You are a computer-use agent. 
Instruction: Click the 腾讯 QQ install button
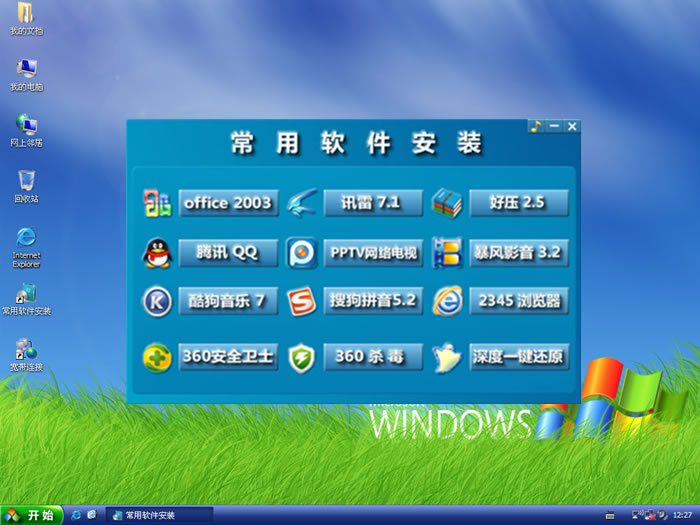coord(229,253)
